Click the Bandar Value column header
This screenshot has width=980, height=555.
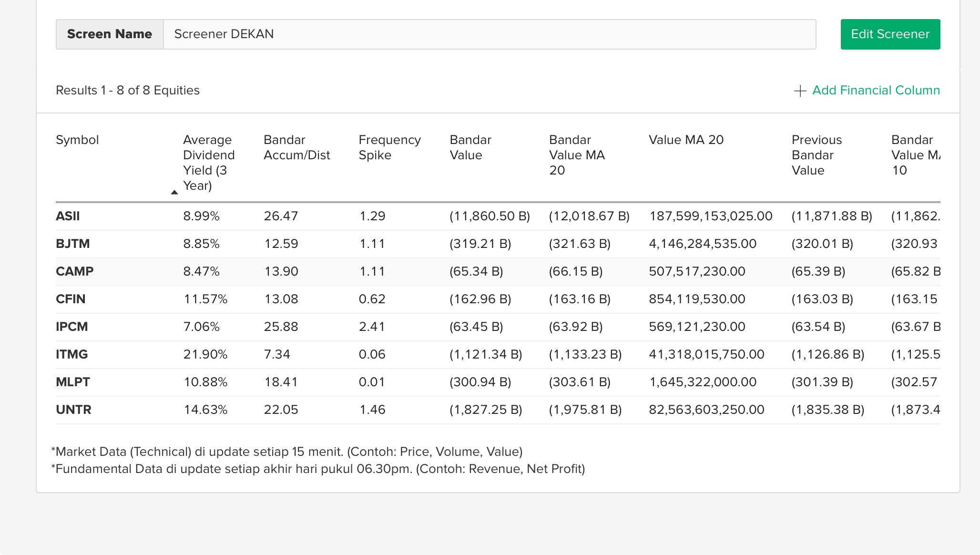coord(470,147)
